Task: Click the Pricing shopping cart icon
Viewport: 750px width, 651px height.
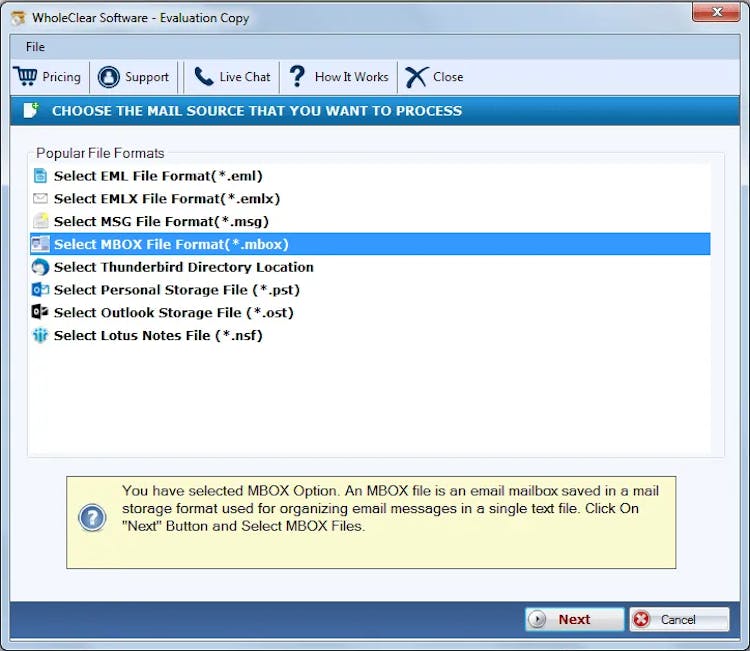Action: point(25,77)
